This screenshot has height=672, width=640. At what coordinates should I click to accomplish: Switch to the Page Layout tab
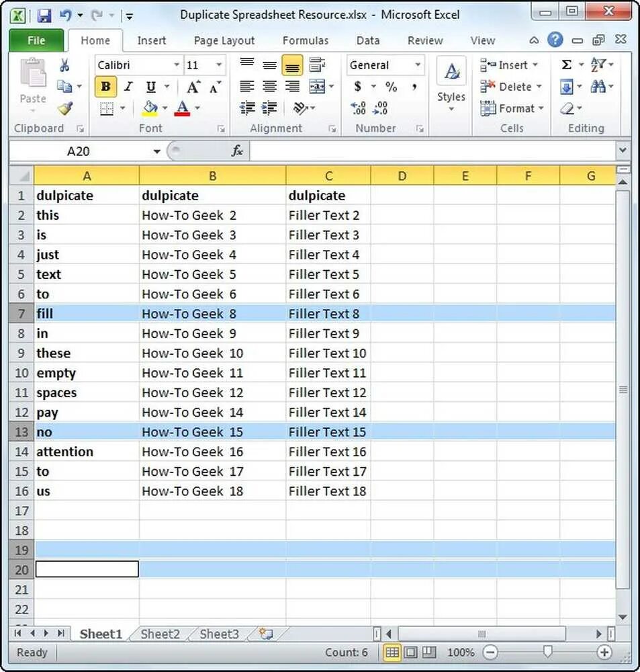point(224,40)
